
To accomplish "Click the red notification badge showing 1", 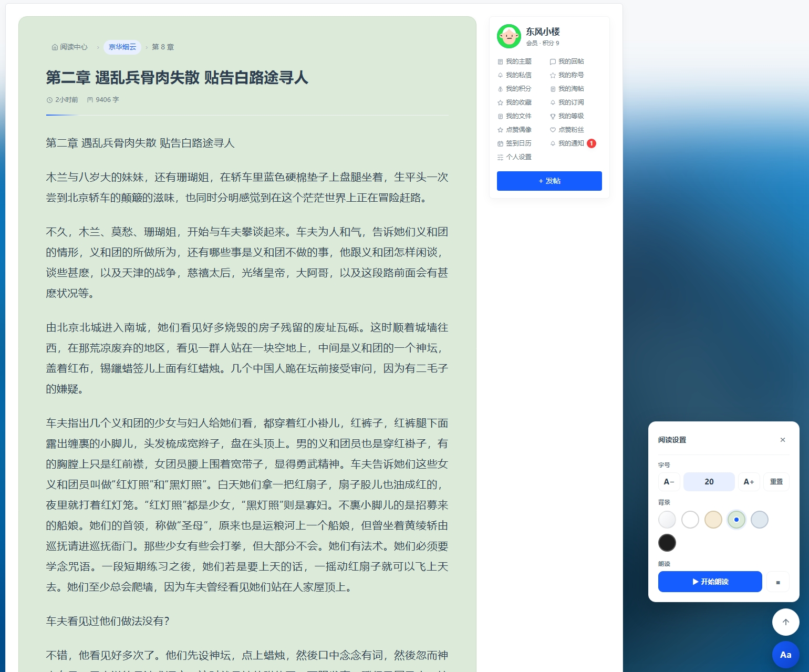I will 592,143.
